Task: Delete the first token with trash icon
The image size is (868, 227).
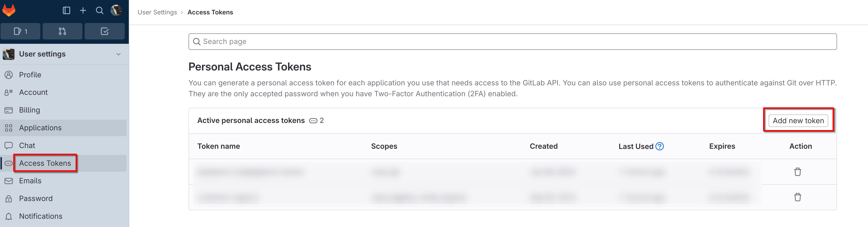Action: (797, 172)
